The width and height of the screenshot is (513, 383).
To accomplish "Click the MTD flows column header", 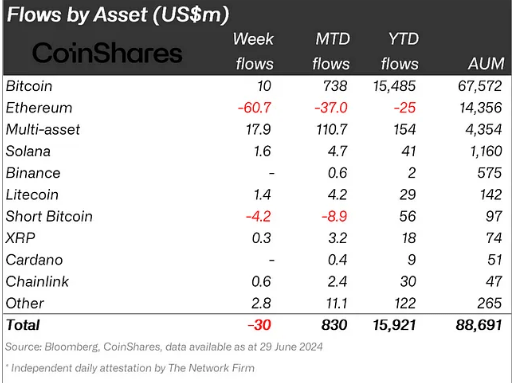I will coord(331,51).
